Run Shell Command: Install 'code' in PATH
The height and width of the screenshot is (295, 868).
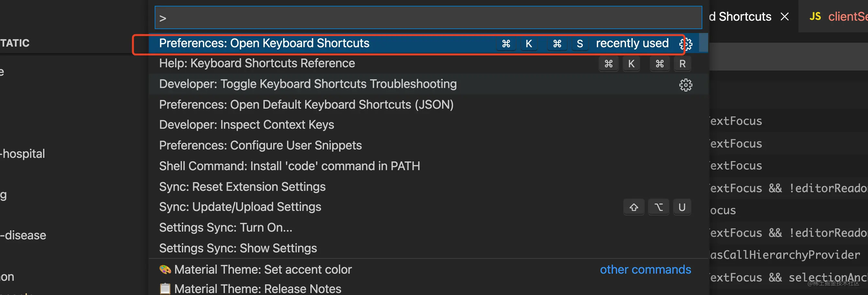[289, 166]
